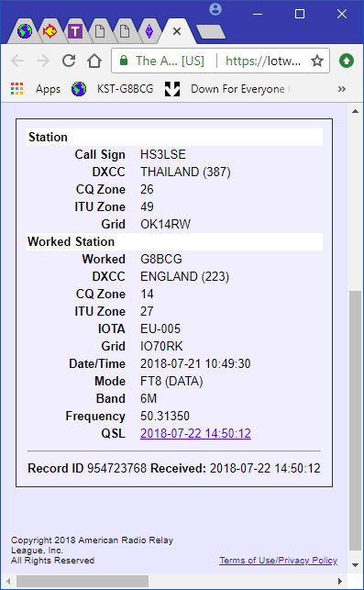Click the green update arrow icon
This screenshot has width=364, height=590.
pos(347,61)
